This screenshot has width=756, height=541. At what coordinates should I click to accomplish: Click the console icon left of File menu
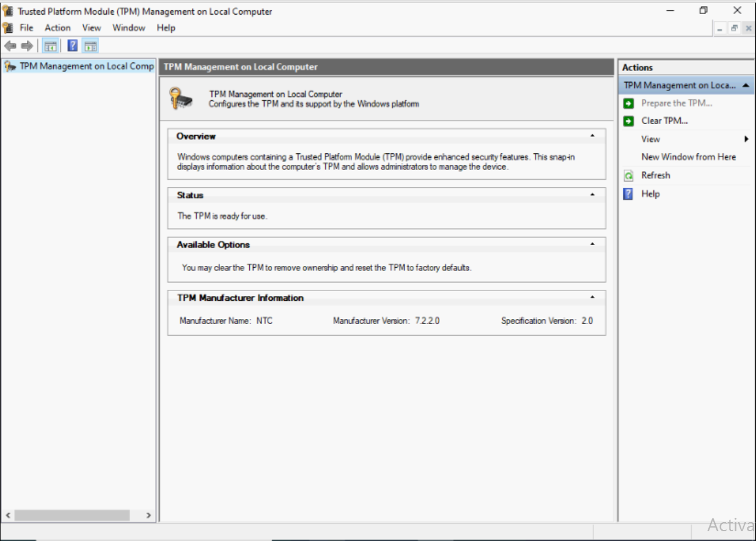[7, 28]
